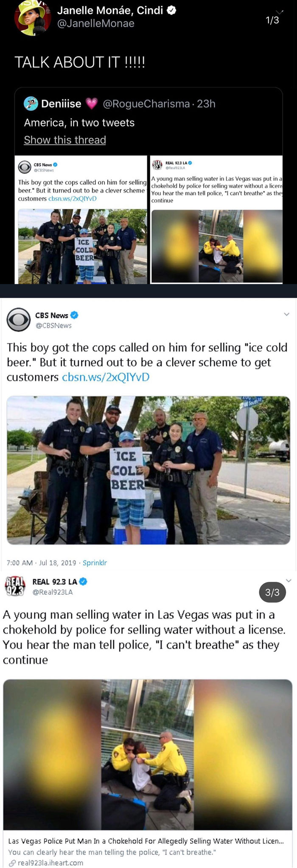The height and width of the screenshot is (868, 297).
Task: Click the verified badge beside CBS News
Action: (x=74, y=315)
